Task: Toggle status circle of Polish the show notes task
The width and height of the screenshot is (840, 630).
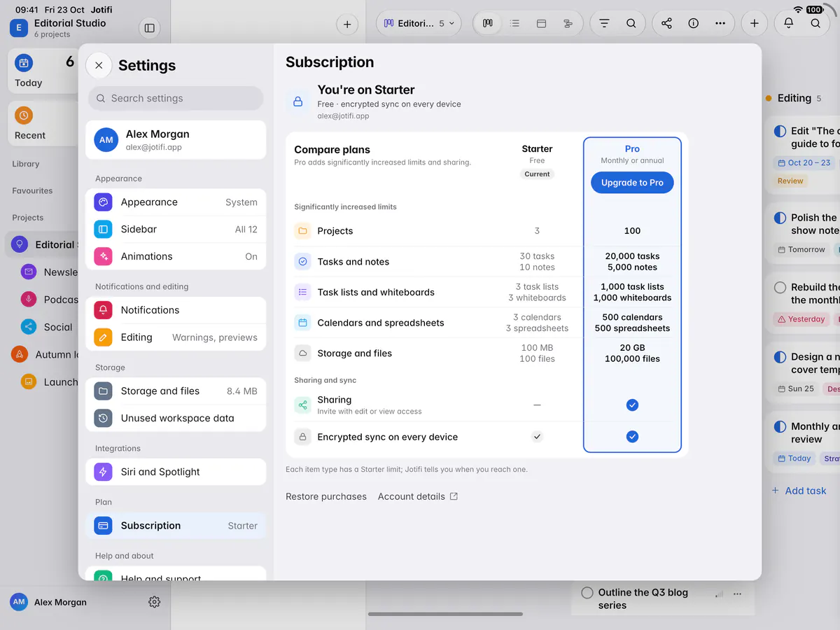Action: (780, 218)
